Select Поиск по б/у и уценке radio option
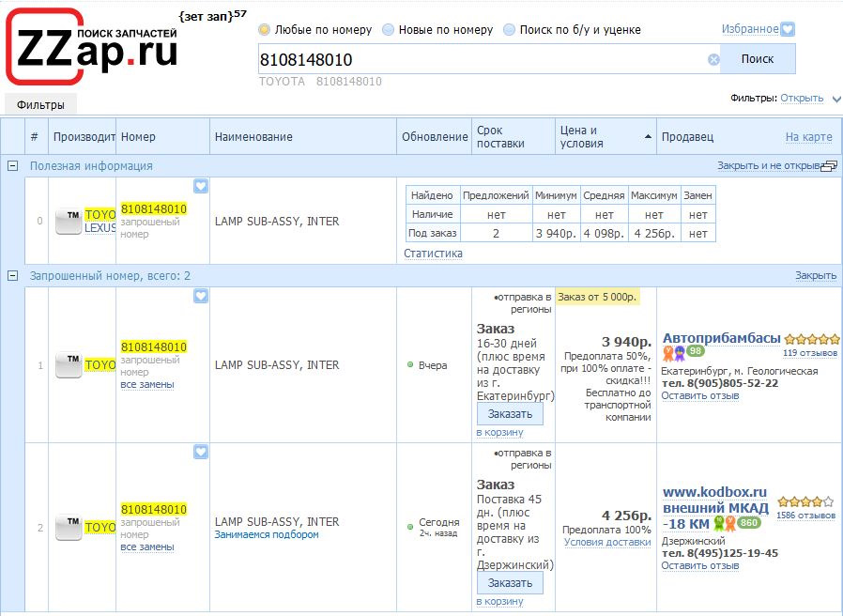The width and height of the screenshot is (843, 616). 509,30
